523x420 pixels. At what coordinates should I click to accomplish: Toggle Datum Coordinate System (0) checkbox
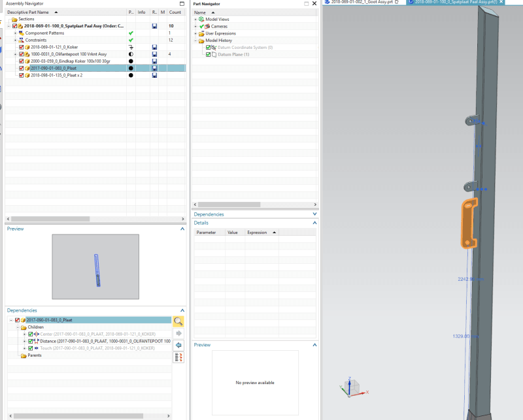click(208, 48)
